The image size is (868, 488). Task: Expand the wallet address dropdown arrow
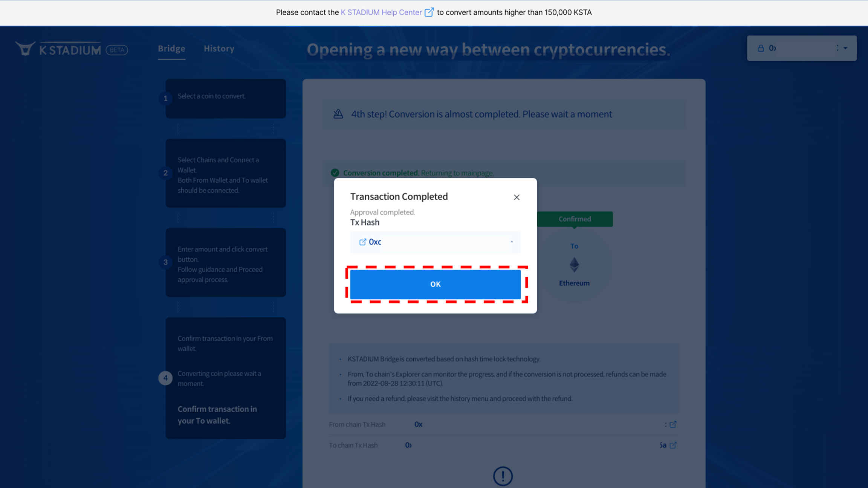point(845,48)
